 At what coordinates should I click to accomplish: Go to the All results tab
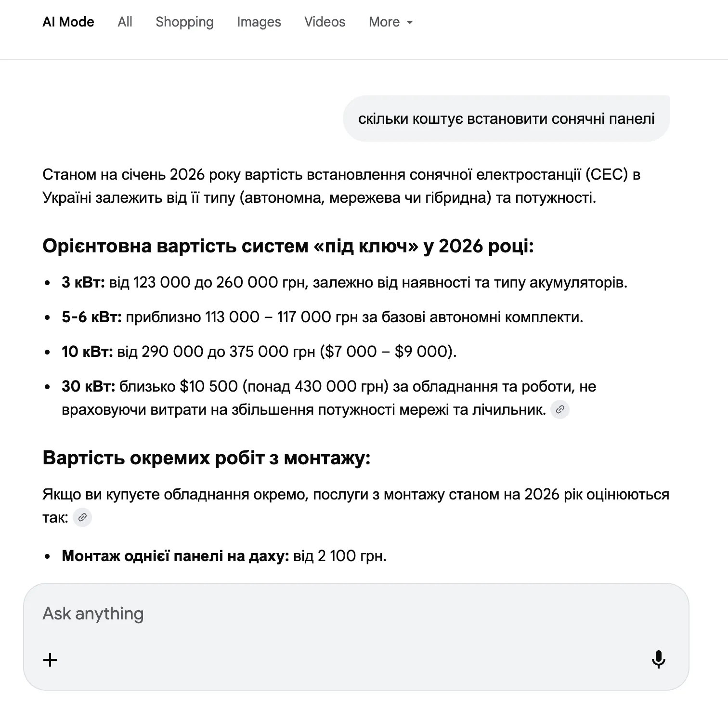[124, 22]
